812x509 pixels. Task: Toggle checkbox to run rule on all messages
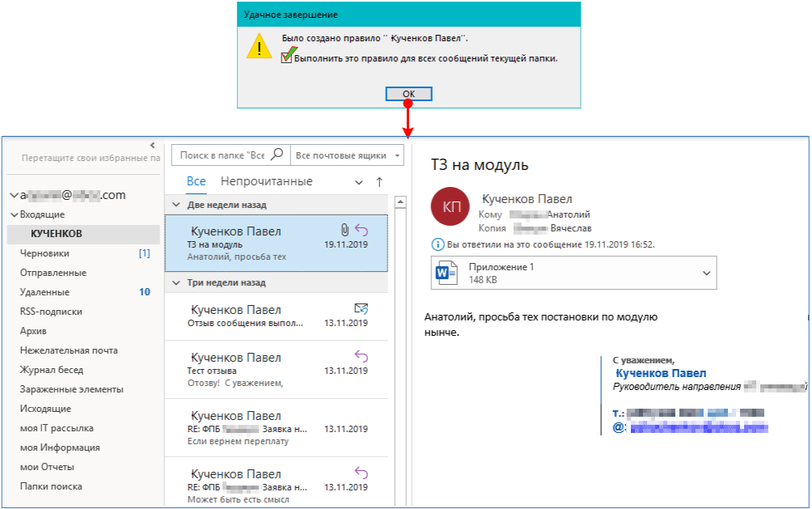click(286, 57)
